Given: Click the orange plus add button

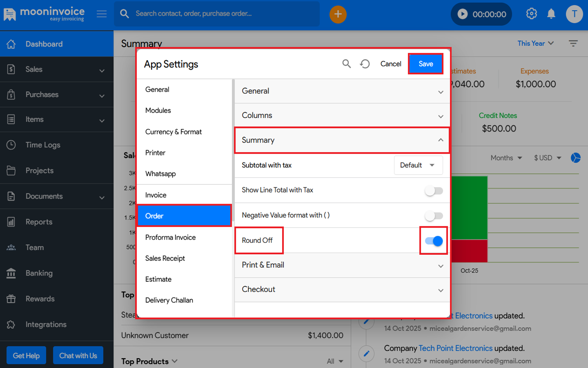Looking at the screenshot, I should tap(338, 14).
